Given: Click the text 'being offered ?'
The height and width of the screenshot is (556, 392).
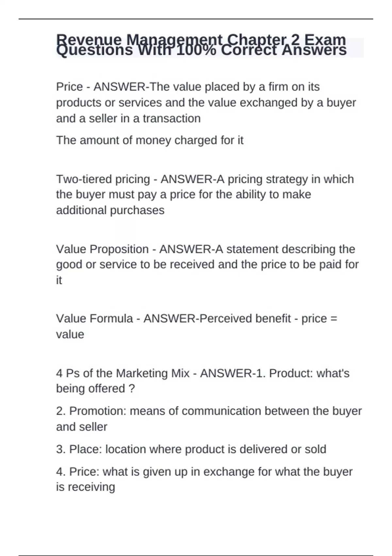Looking at the screenshot, I should [x=95, y=389].
